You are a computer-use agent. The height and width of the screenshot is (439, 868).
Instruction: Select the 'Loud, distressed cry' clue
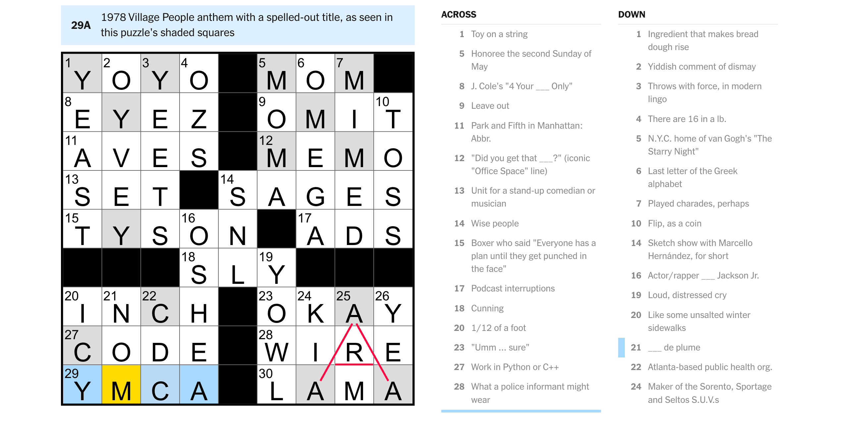[687, 295]
